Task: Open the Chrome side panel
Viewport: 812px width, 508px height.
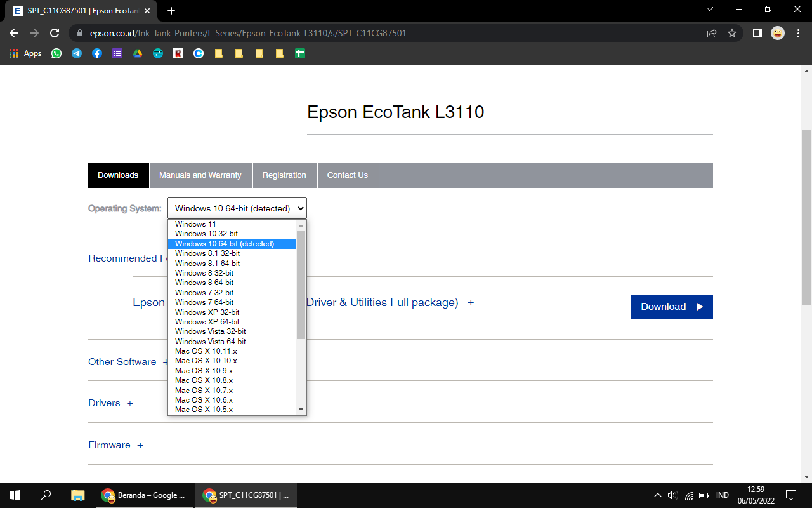Action: (757, 33)
